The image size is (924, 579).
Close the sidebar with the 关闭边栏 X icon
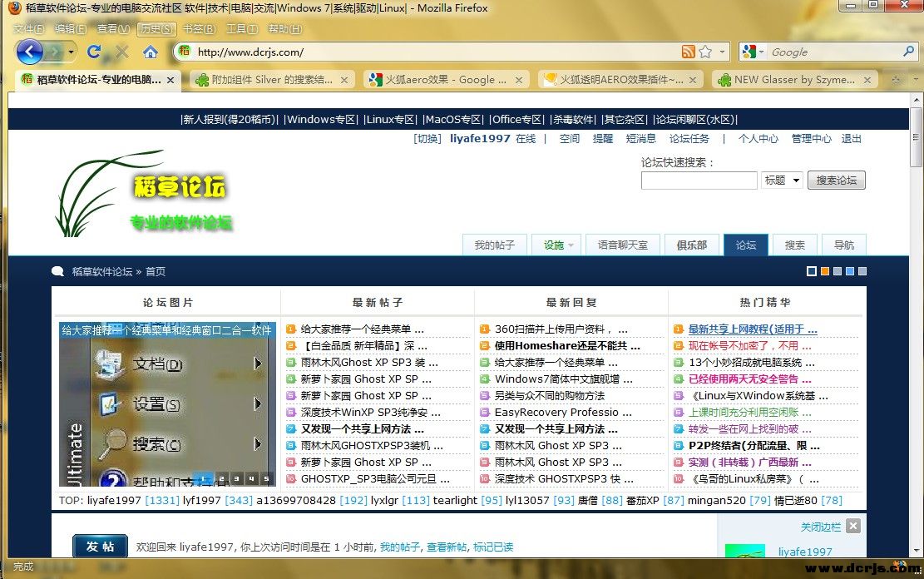852,526
